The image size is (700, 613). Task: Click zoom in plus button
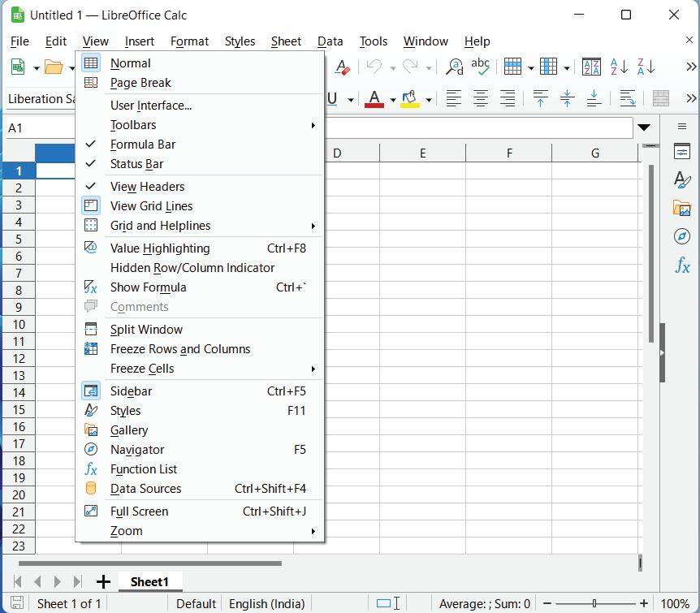click(643, 603)
